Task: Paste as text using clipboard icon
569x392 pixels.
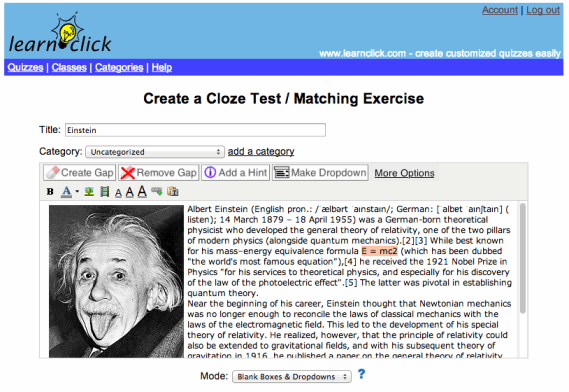Action: [x=173, y=191]
